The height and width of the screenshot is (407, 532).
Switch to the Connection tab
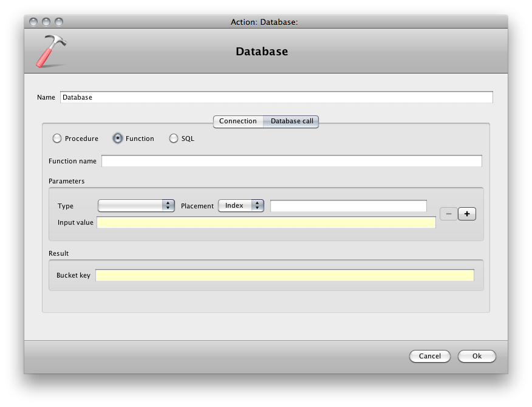238,121
